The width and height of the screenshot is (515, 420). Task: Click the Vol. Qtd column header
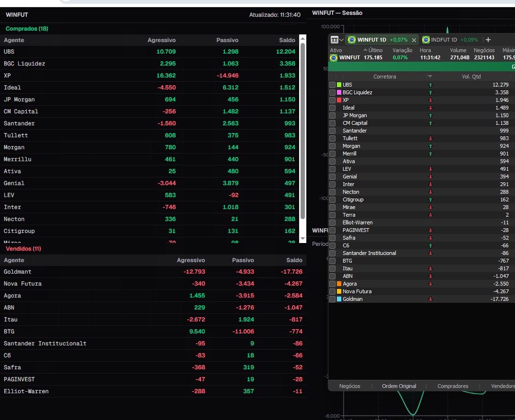click(x=471, y=77)
